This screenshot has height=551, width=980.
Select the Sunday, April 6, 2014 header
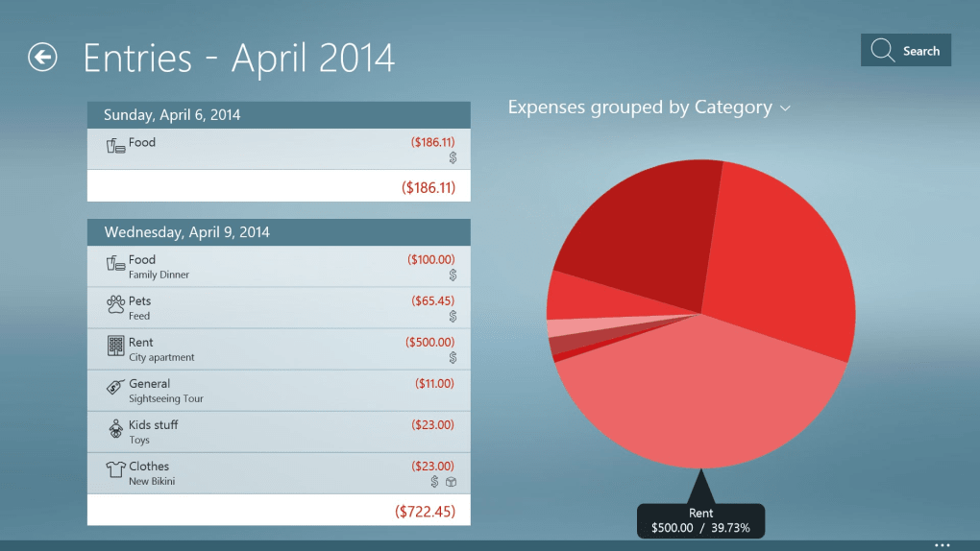click(279, 115)
